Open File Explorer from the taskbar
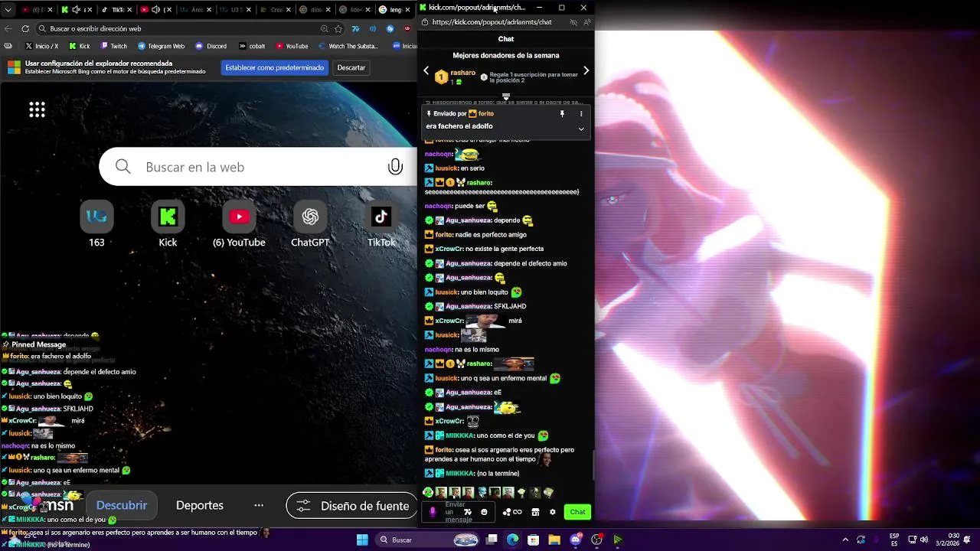The height and width of the screenshot is (551, 980). point(554,540)
